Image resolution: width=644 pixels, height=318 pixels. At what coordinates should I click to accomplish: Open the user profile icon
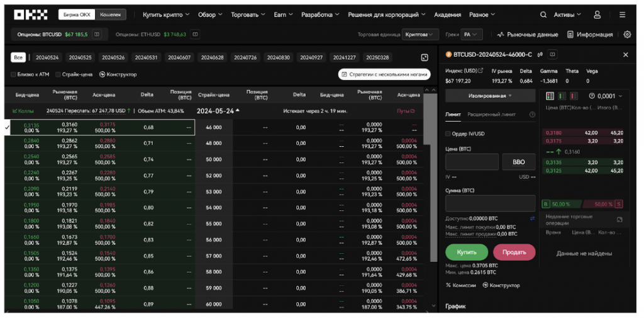597,14
